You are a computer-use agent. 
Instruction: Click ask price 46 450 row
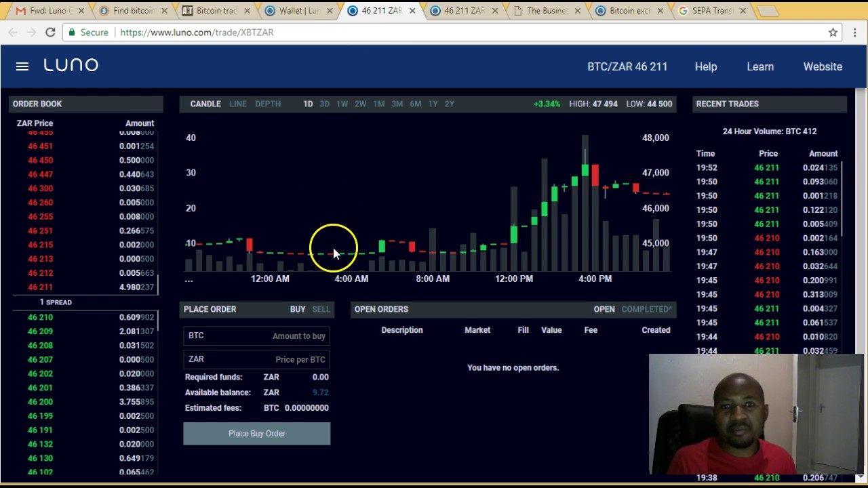85,160
